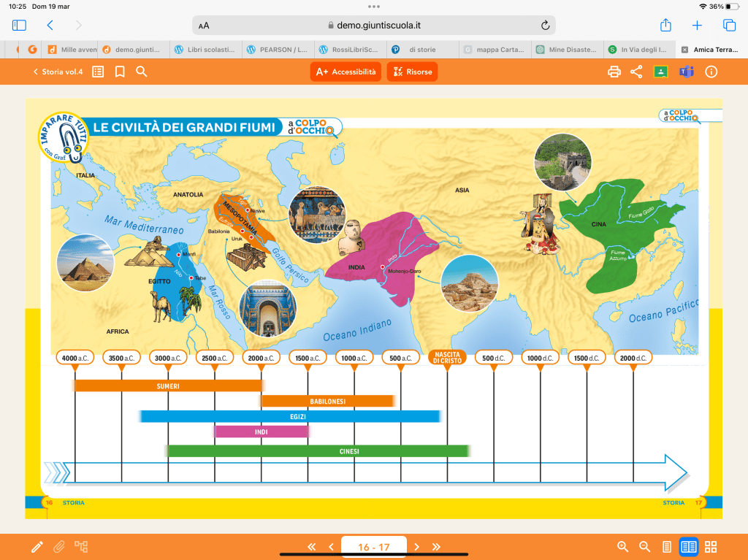Print the page with the printer icon
The image size is (748, 560).
pyautogui.click(x=614, y=72)
